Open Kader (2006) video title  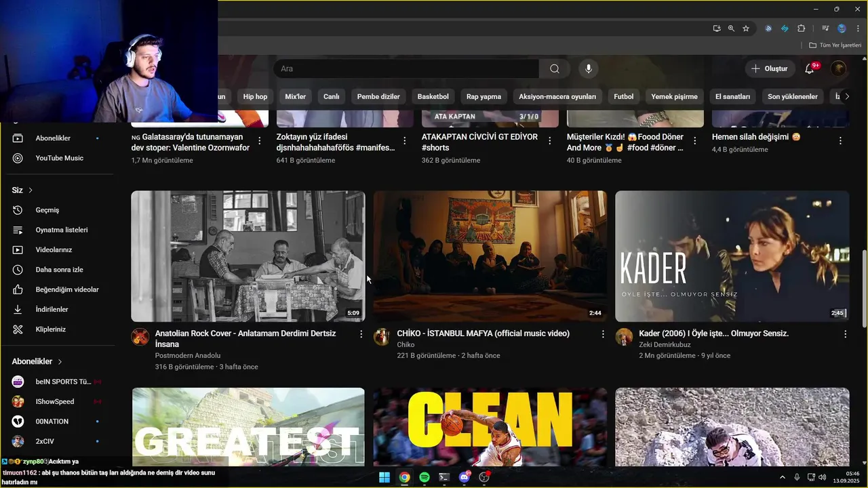(713, 333)
